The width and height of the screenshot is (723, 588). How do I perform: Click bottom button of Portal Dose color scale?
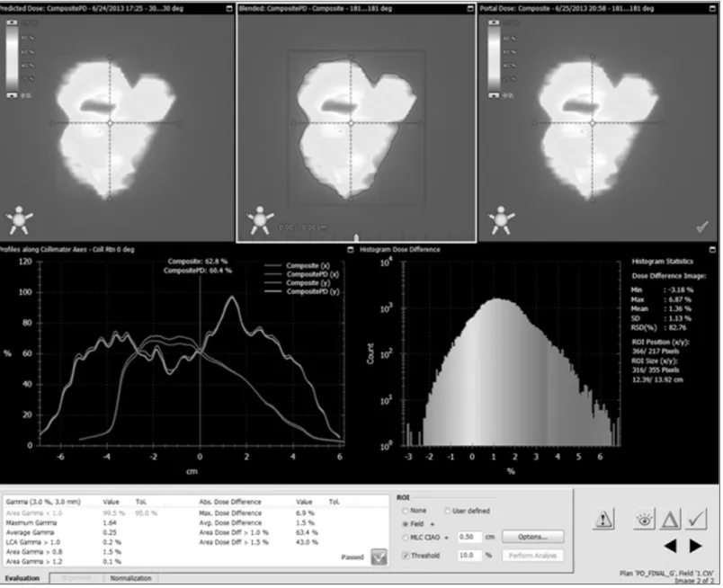click(x=494, y=95)
